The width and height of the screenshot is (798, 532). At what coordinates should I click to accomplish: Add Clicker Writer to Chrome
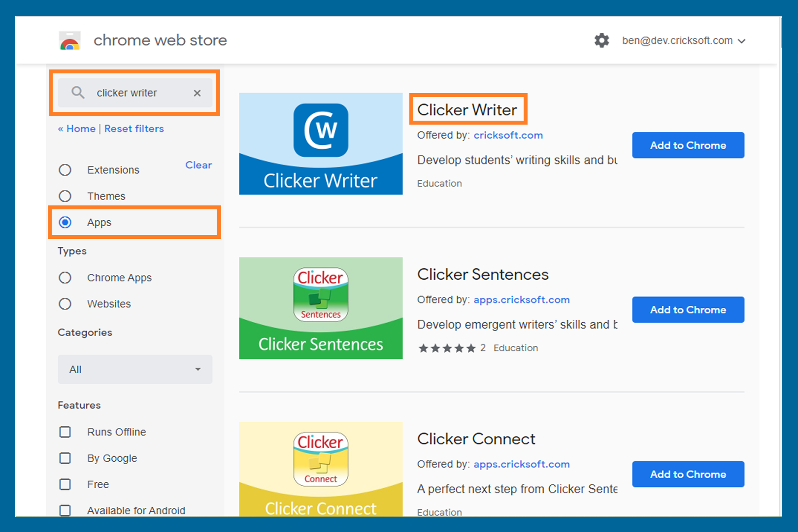[688, 145]
